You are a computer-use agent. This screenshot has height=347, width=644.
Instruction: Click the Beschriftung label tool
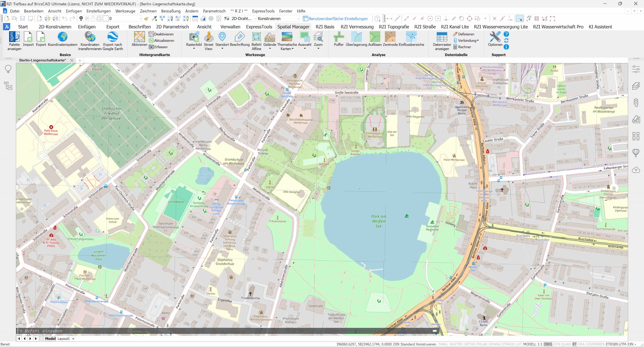tap(240, 39)
